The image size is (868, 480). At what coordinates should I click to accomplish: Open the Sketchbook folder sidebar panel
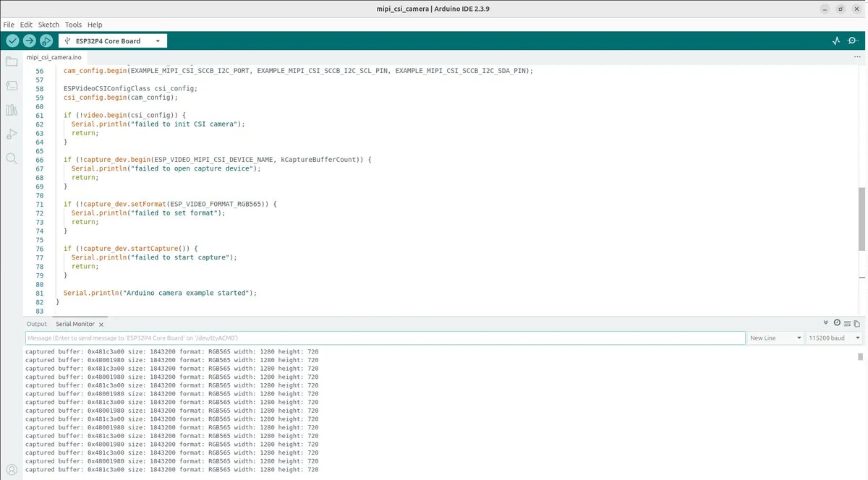click(12, 61)
